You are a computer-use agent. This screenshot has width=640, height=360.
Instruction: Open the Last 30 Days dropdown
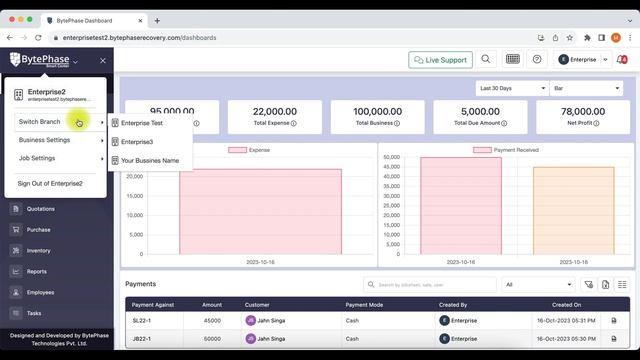[512, 88]
